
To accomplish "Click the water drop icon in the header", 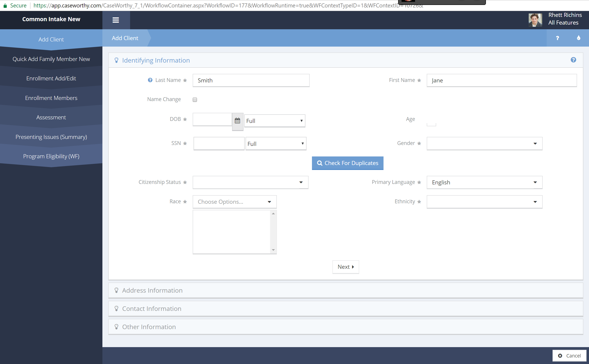I will [x=578, y=38].
